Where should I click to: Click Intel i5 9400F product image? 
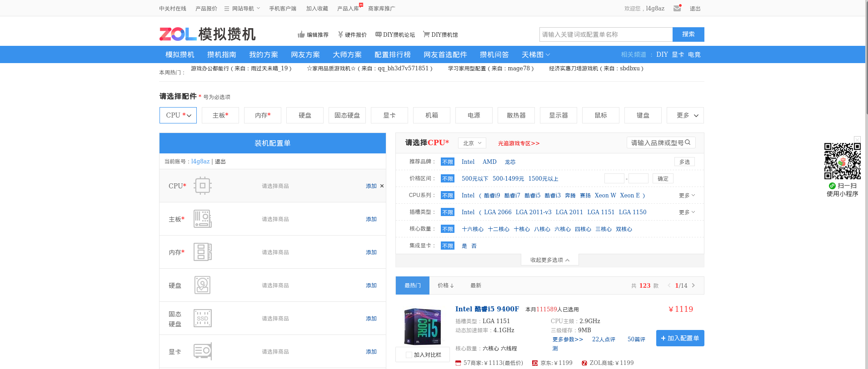(x=423, y=326)
